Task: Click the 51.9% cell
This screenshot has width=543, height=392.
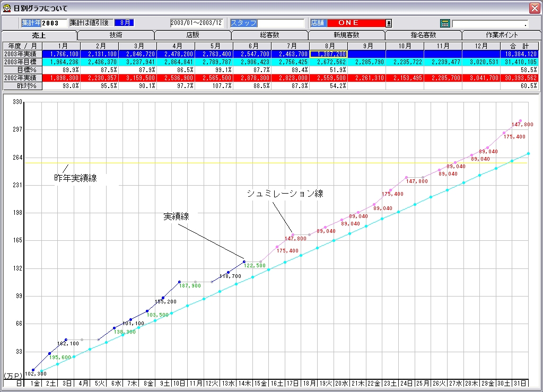Action: click(x=329, y=70)
